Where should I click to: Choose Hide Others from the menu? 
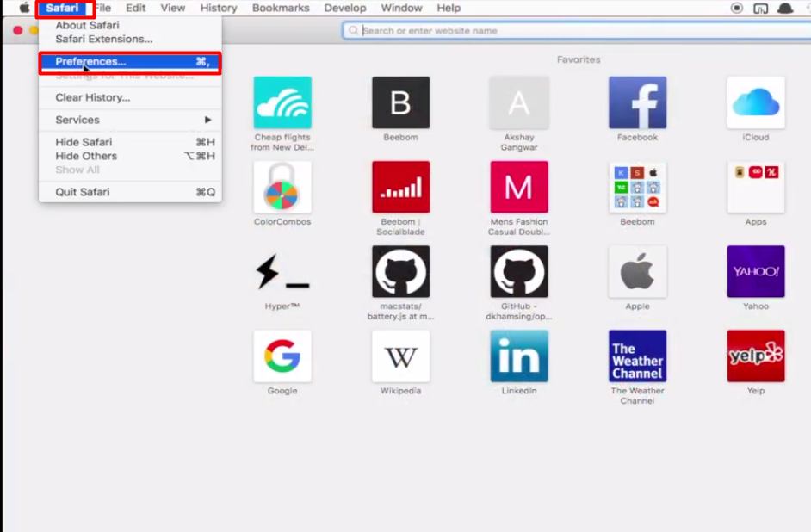pos(130,156)
